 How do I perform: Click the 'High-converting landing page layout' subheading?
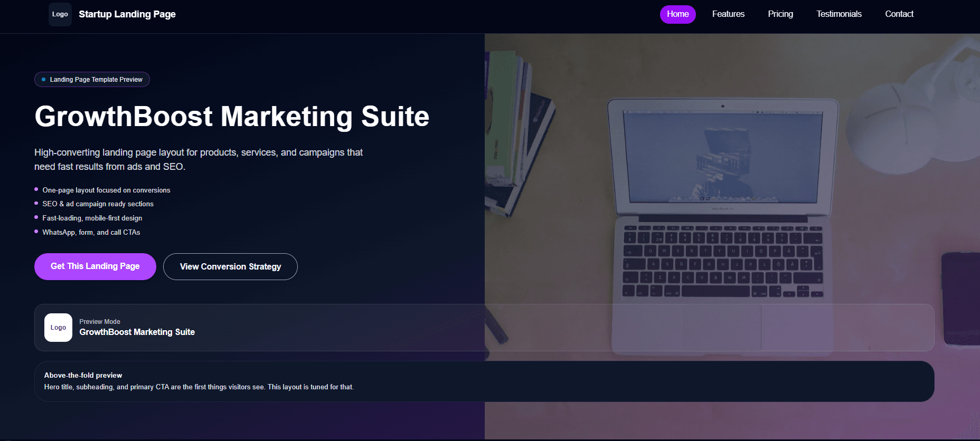[x=199, y=159]
